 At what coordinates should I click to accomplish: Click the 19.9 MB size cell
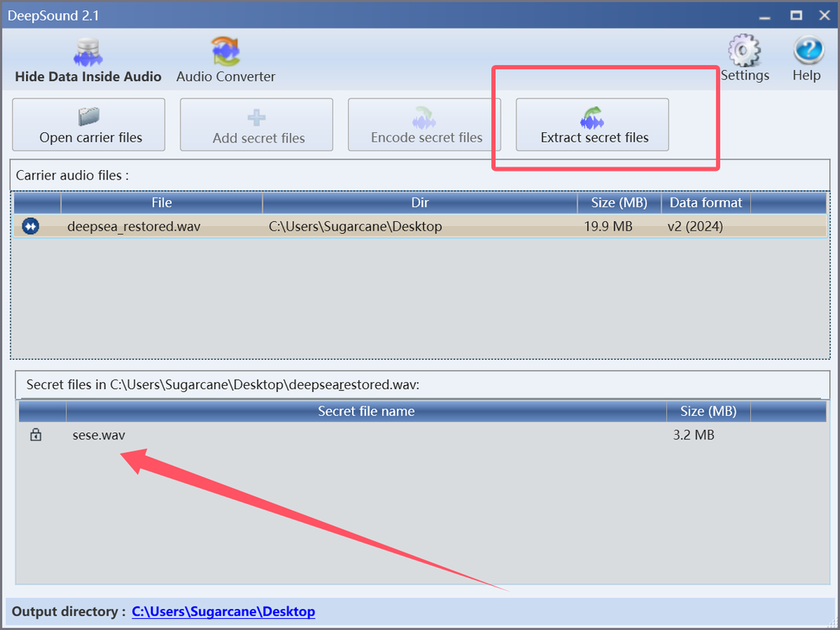[608, 227]
